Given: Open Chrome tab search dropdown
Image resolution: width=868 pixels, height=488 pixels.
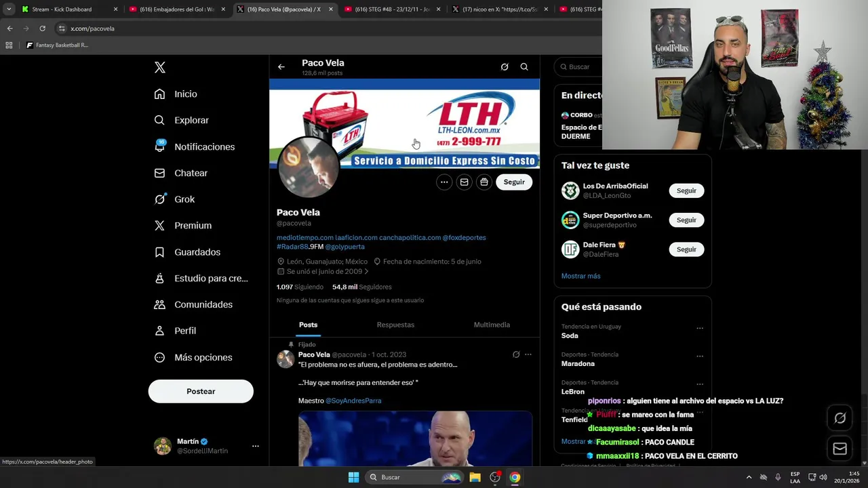Looking at the screenshot, I should coord(9,9).
